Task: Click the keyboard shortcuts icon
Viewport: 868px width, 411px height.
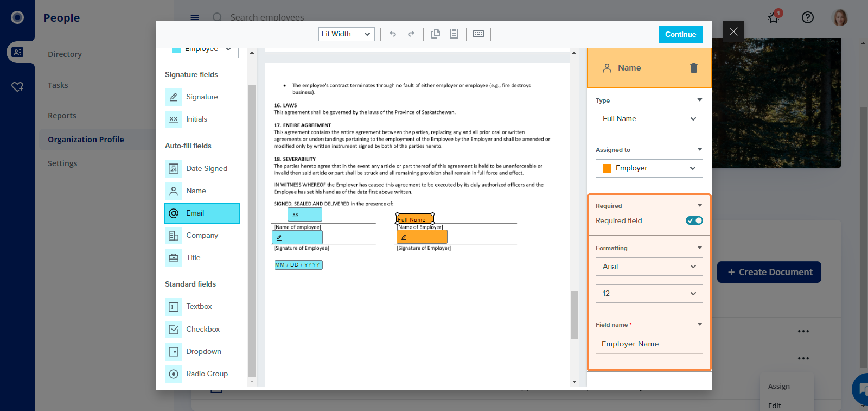Action: coord(478,34)
